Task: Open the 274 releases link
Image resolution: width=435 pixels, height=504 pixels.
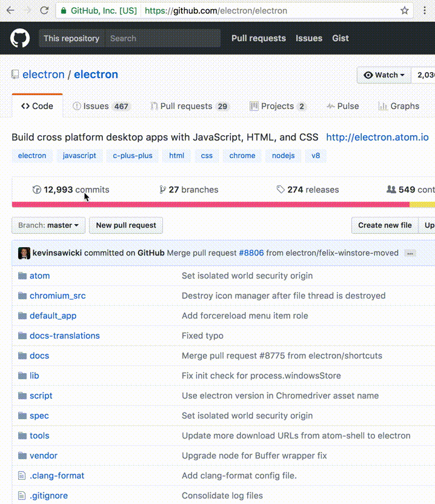Action: [x=308, y=190]
